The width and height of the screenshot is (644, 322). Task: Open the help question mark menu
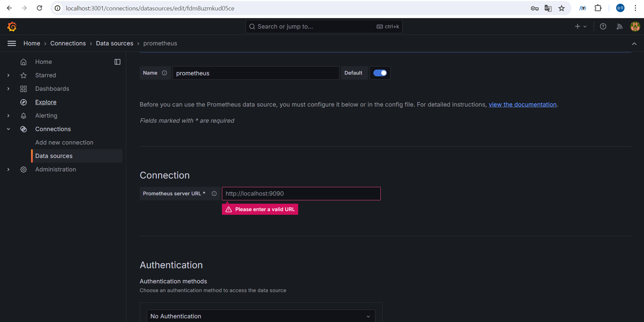603,27
